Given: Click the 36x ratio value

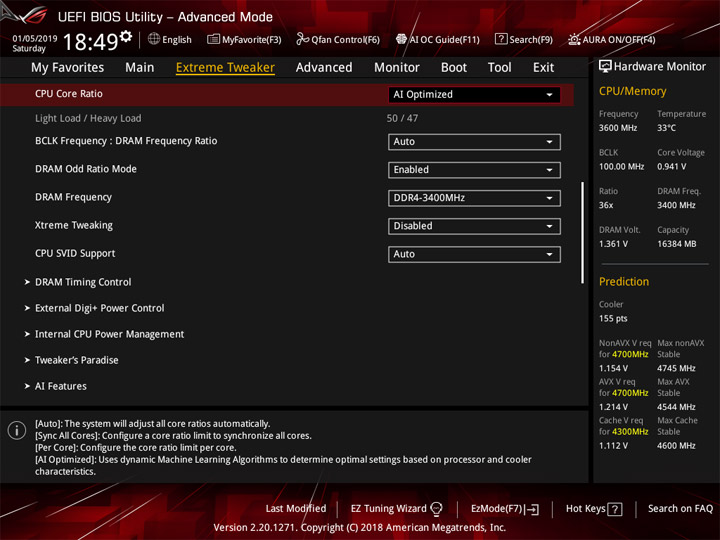Looking at the screenshot, I should pyautogui.click(x=606, y=205).
